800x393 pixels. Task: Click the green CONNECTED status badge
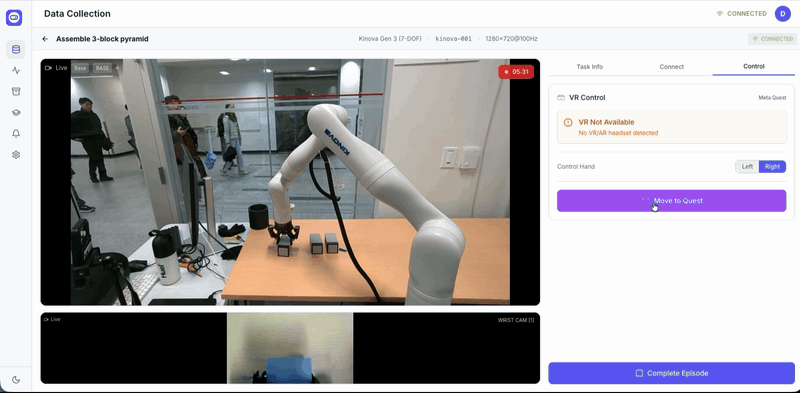(x=772, y=39)
